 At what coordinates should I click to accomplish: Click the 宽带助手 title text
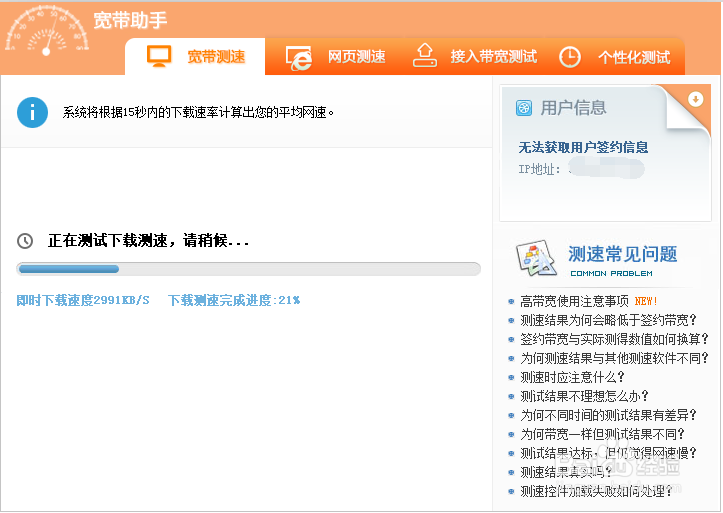[130, 20]
